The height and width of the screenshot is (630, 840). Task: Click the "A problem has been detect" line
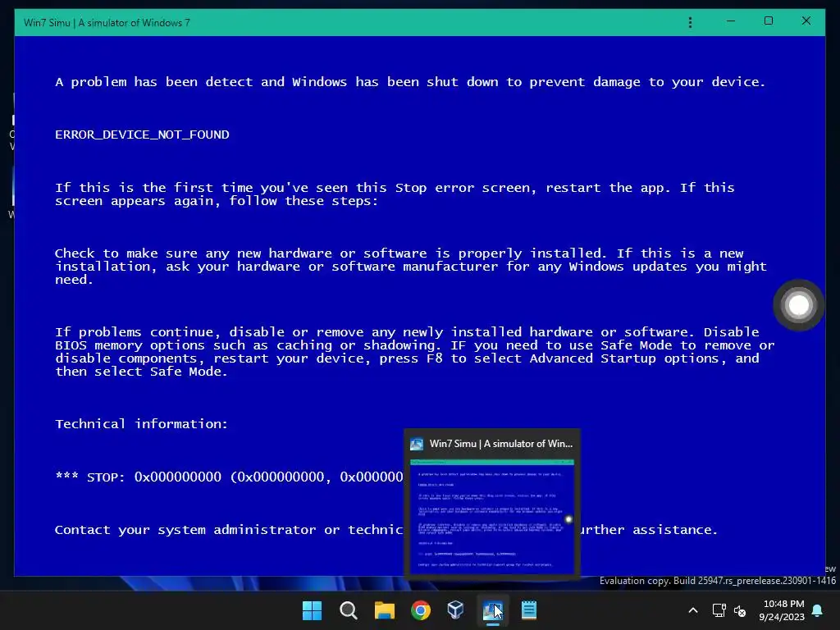coord(410,82)
